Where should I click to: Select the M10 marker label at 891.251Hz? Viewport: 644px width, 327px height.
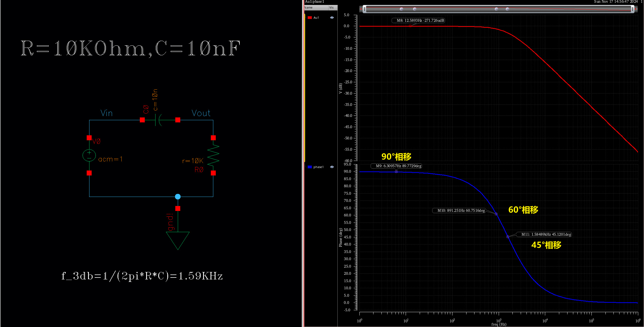[x=461, y=210]
